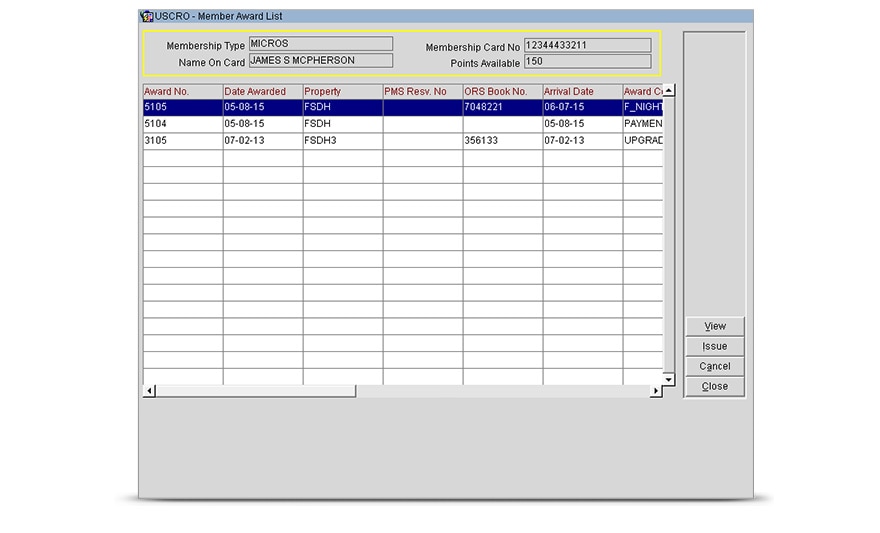Screen dimensions: 880x533
Task: Click ORS Book No. 356133 cell
Action: point(503,141)
